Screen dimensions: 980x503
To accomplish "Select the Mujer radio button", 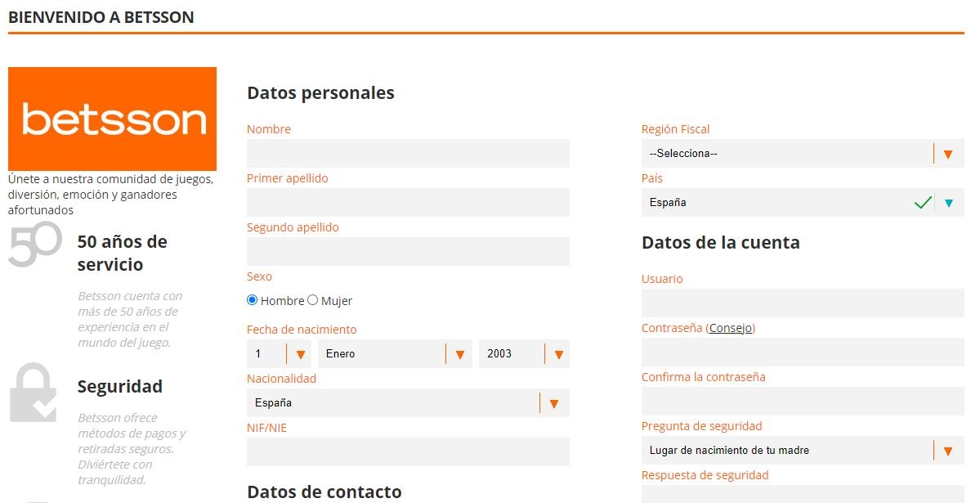I will tap(312, 300).
